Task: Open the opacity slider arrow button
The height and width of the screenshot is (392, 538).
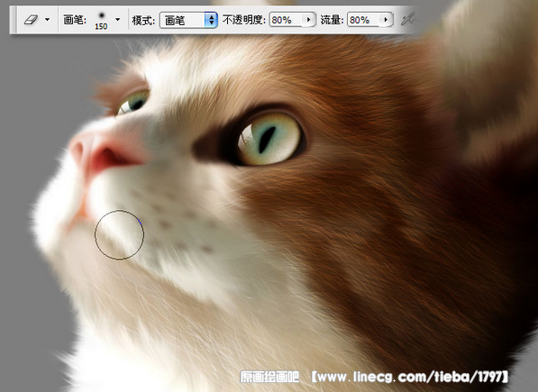Action: pos(309,20)
